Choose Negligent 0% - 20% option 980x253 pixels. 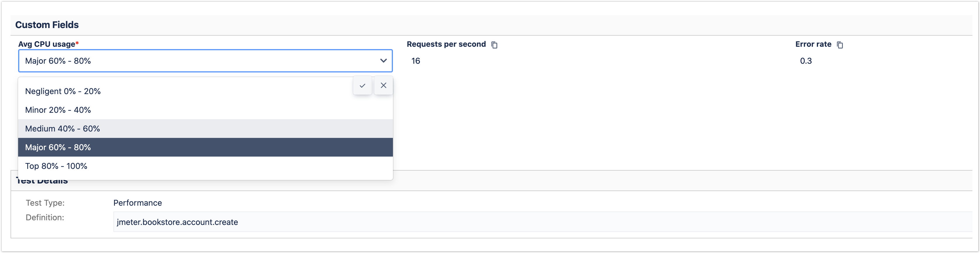point(63,91)
